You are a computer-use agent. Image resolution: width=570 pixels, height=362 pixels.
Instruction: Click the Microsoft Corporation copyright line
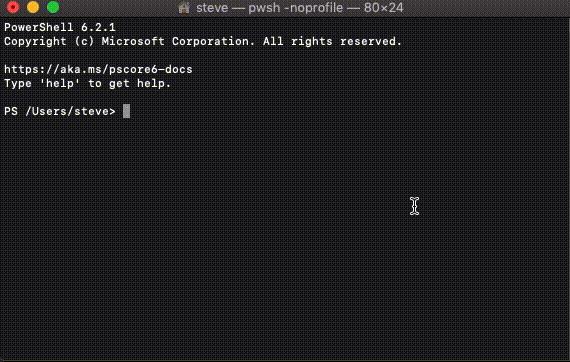tap(203, 41)
